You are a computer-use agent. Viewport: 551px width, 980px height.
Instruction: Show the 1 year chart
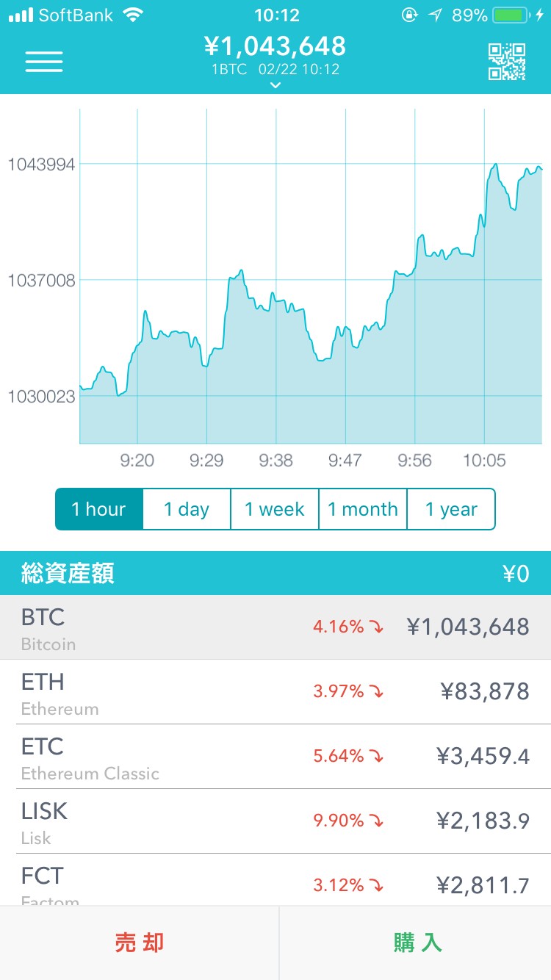point(451,509)
